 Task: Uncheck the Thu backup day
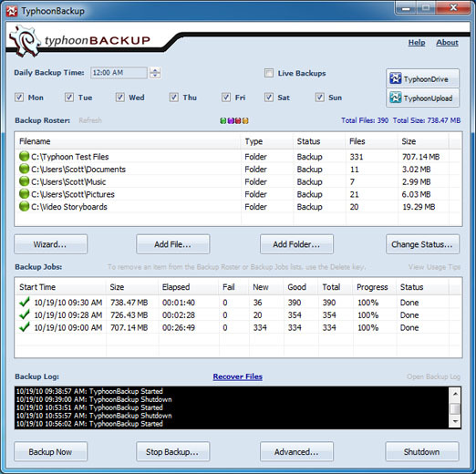click(x=174, y=98)
